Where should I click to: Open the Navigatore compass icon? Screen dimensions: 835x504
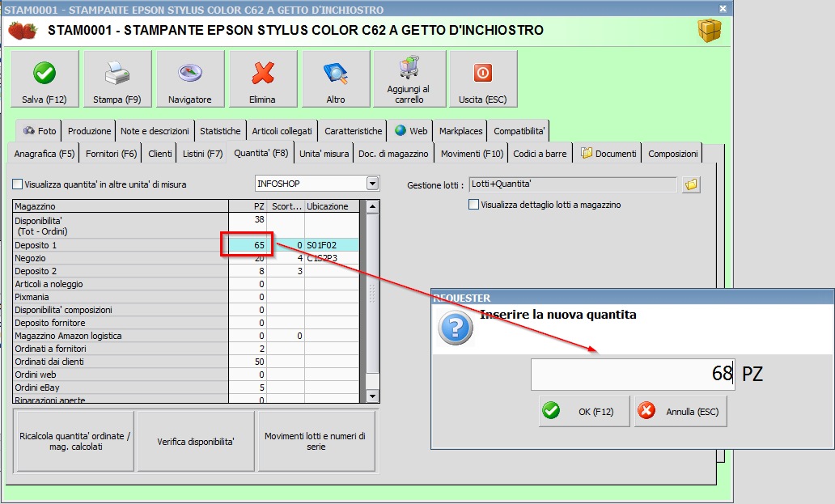190,73
